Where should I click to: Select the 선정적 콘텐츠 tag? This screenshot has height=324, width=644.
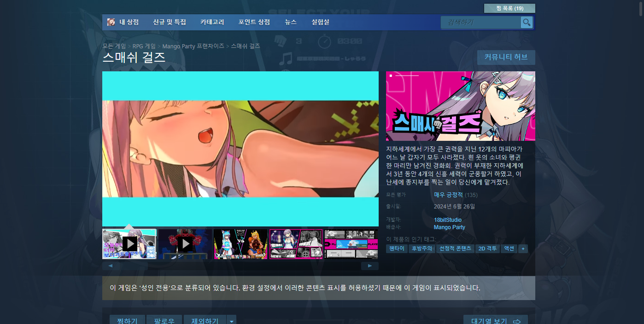pos(456,249)
